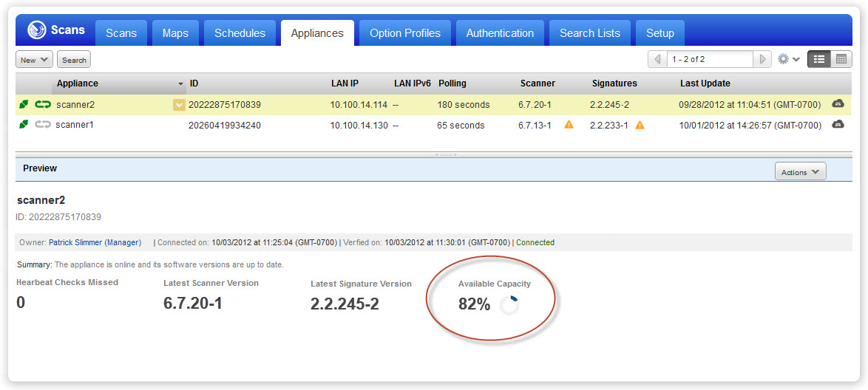Click the 09/28/2012 last update cell
Screen dimensions: 868x390
point(750,105)
